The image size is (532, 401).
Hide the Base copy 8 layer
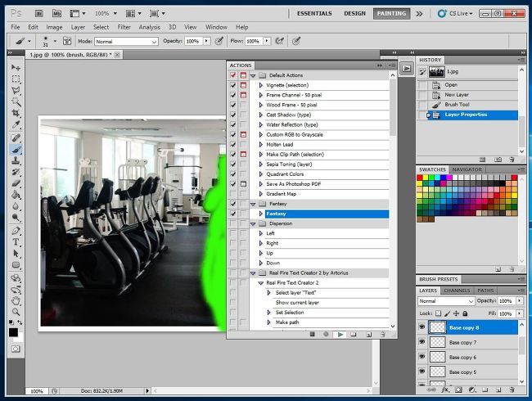[422, 327]
